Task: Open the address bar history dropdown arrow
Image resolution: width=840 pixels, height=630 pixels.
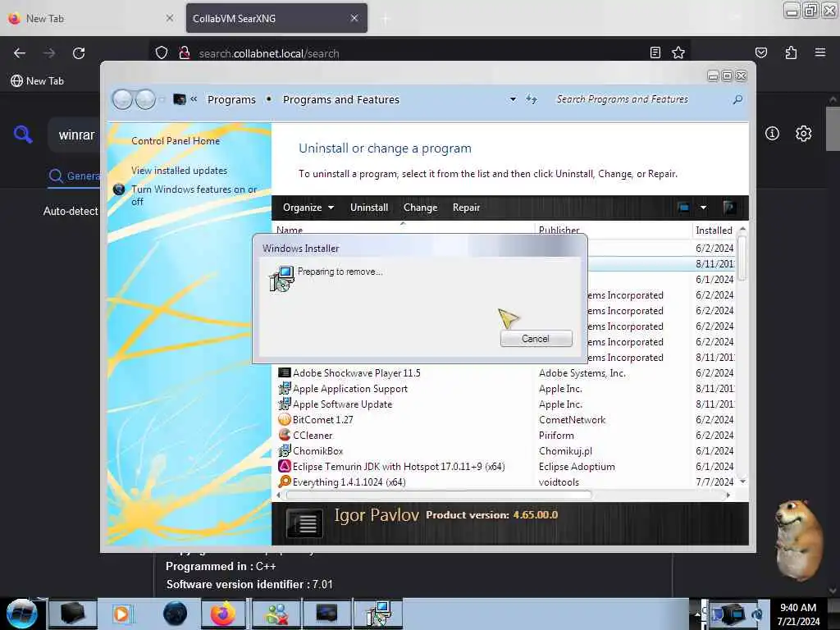Action: (x=513, y=99)
